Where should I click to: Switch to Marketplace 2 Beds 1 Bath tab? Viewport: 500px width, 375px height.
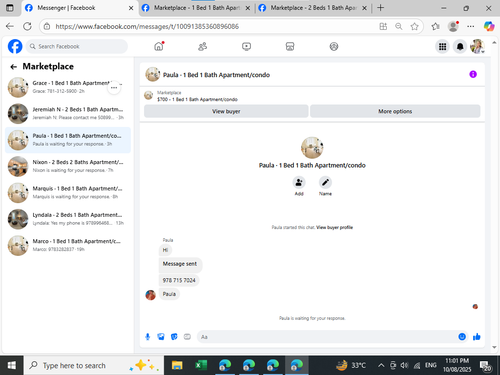pos(313,8)
